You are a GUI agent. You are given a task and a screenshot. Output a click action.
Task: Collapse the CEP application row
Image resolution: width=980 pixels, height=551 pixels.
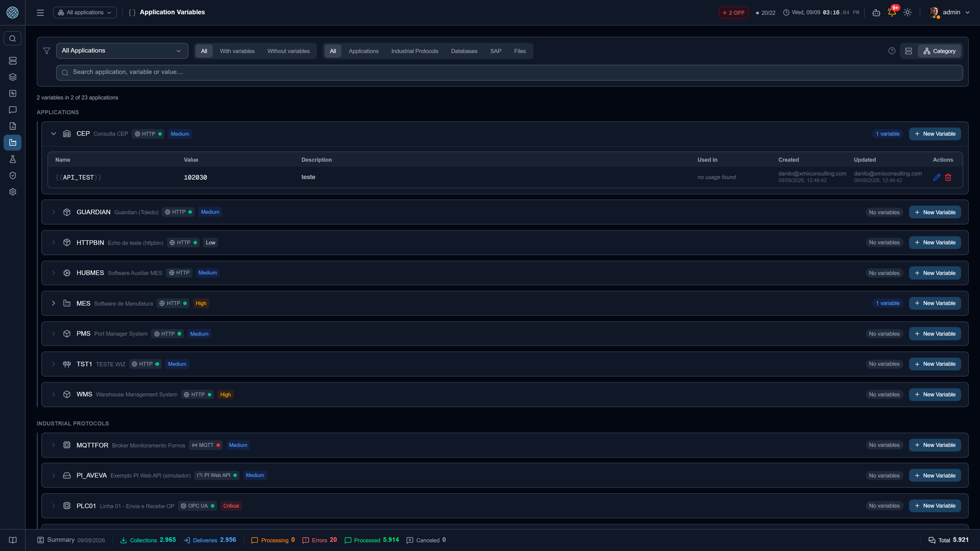coord(54,134)
